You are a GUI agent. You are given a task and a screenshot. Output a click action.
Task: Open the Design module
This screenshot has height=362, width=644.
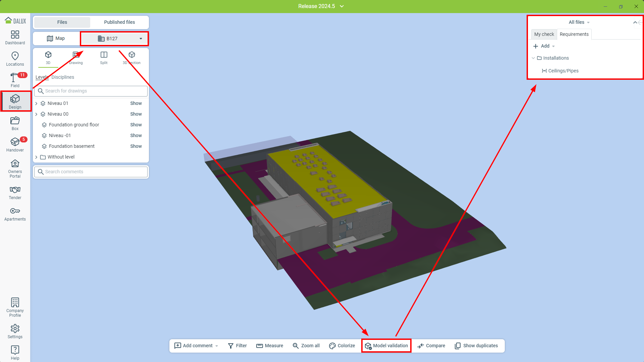(x=15, y=102)
